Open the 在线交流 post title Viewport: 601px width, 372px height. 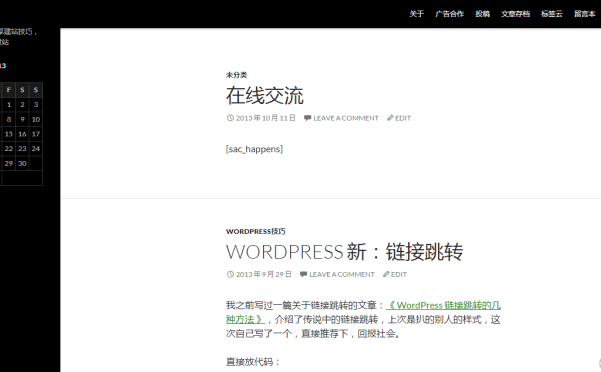[x=264, y=95]
